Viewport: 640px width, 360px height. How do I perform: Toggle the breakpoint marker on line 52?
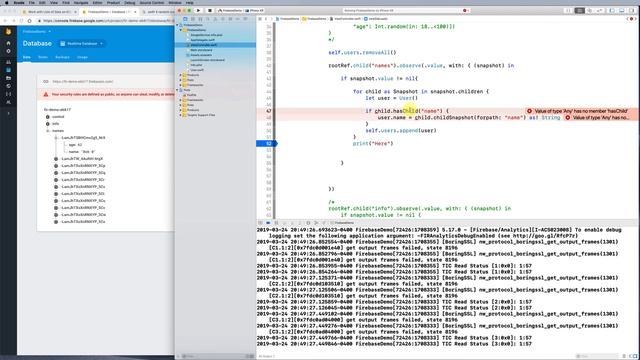click(x=267, y=144)
